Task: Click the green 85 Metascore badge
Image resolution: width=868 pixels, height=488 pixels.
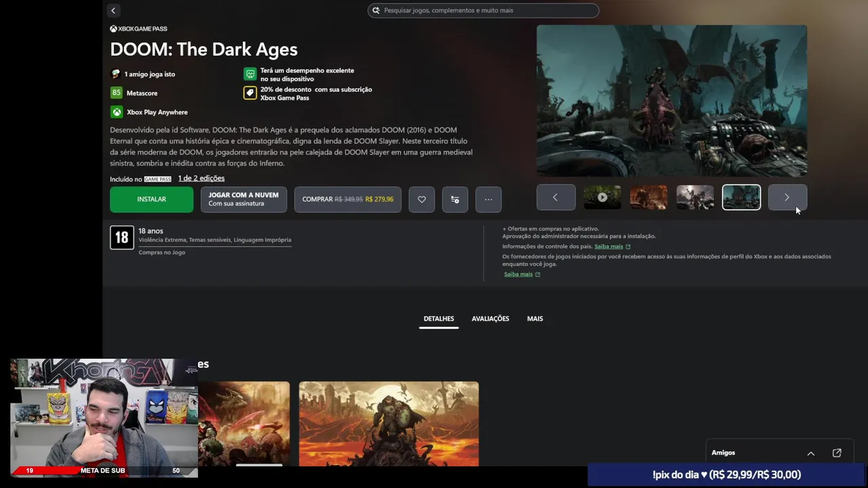Action: [117, 93]
